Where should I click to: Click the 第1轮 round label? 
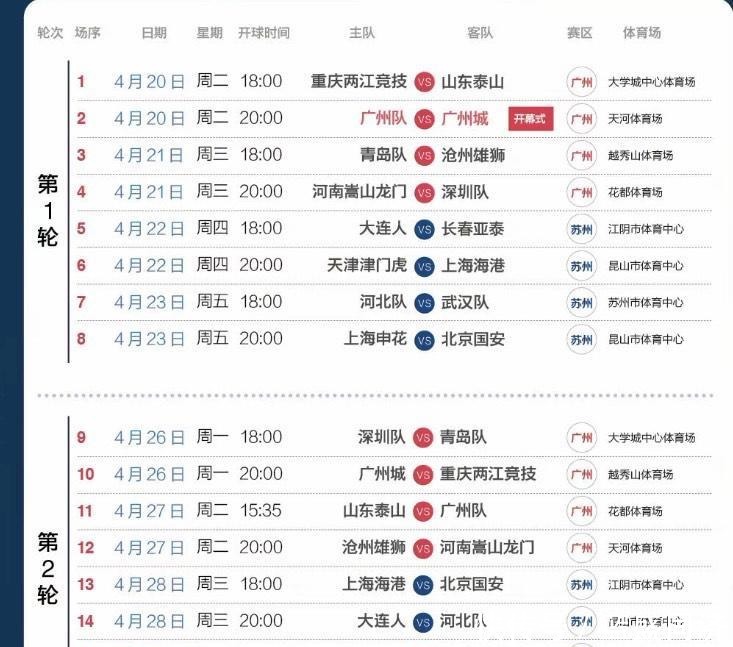click(48, 210)
